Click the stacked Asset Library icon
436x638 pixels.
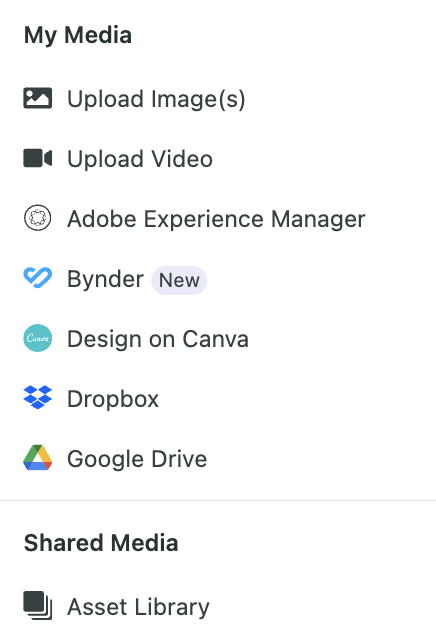point(37,605)
